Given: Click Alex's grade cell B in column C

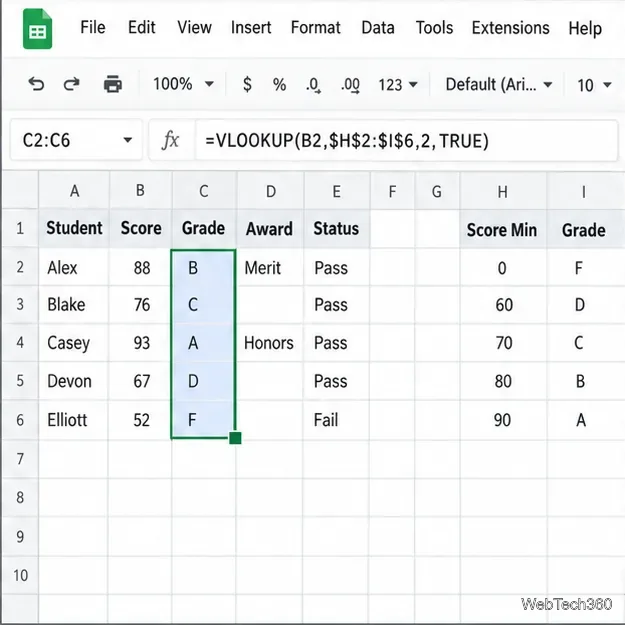Looking at the screenshot, I should click(x=204, y=267).
